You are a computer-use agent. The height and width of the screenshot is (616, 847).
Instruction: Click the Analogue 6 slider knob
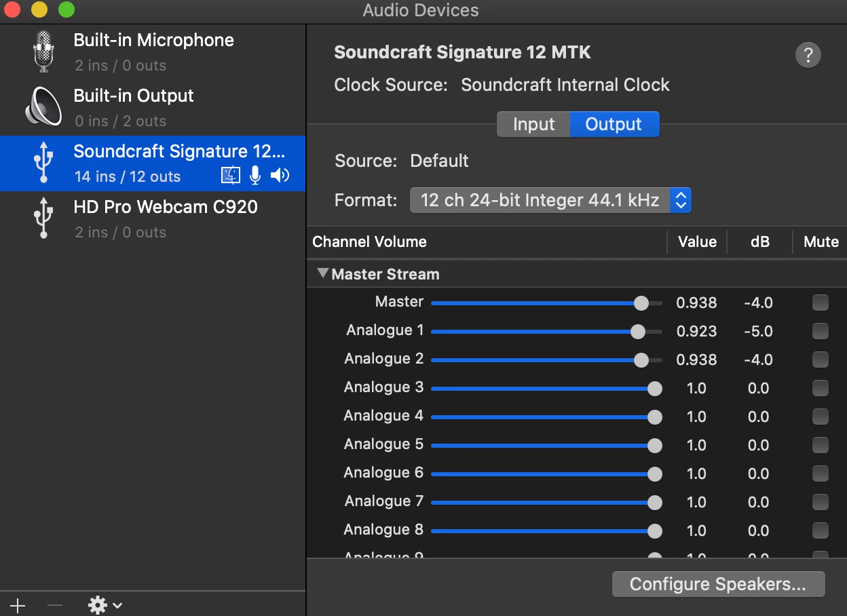click(x=654, y=474)
